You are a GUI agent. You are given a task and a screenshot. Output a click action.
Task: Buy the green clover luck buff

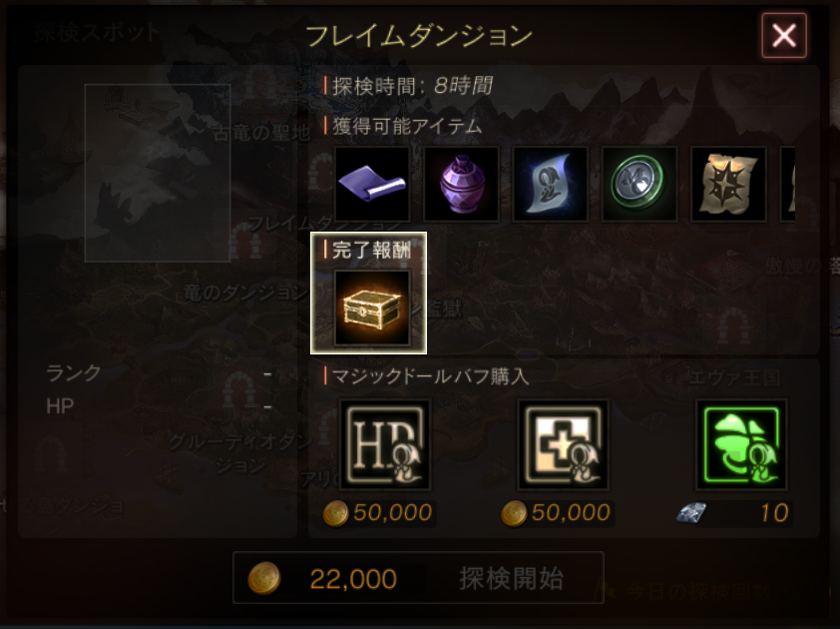click(741, 444)
